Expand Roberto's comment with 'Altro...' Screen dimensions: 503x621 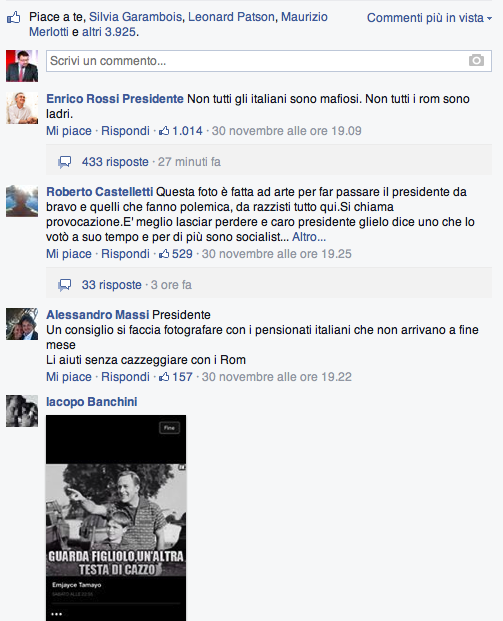(x=309, y=237)
